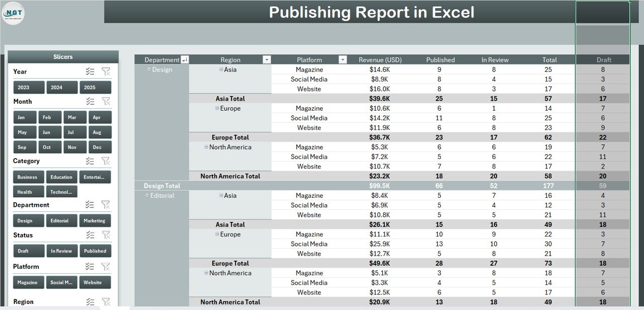Choose Design in Department slicer
The image size is (644, 310).
point(29,220)
